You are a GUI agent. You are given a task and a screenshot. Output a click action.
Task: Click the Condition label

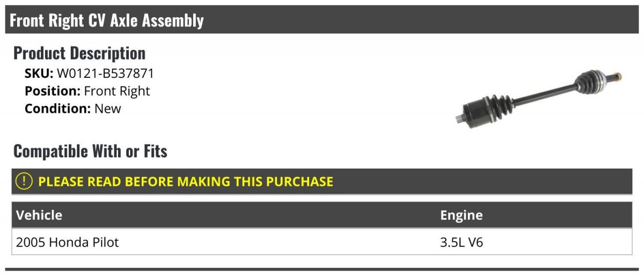point(58,108)
